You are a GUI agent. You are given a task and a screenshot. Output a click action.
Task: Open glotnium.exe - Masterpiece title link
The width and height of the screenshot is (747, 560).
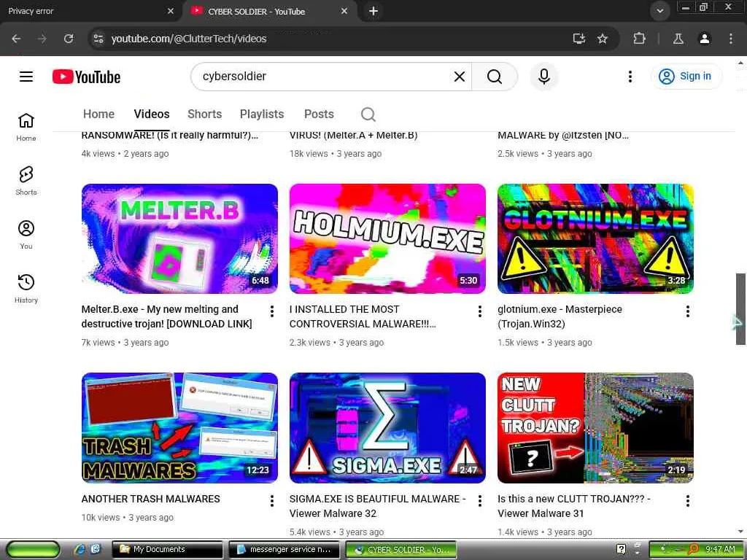(560, 316)
